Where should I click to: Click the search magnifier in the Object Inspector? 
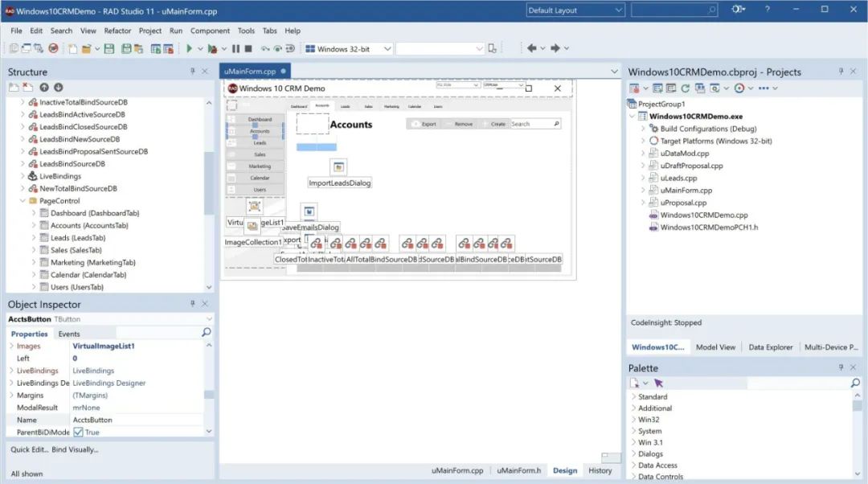[x=206, y=332]
